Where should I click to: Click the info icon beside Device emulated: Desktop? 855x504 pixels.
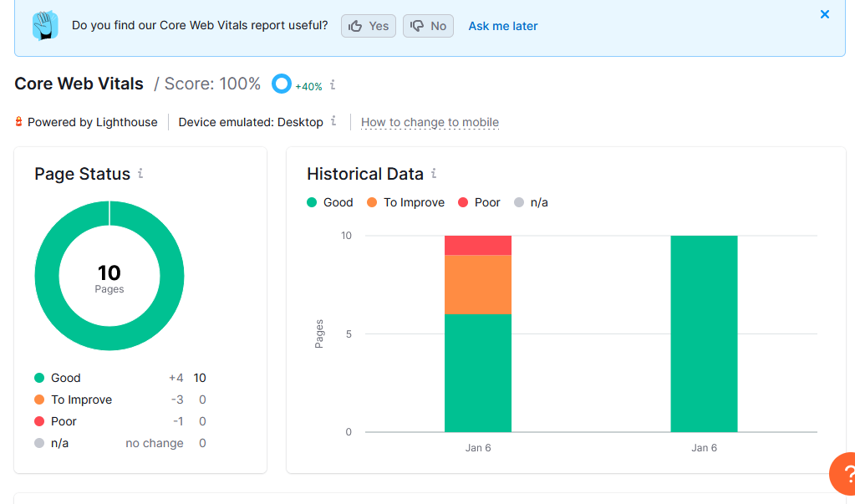coord(333,121)
